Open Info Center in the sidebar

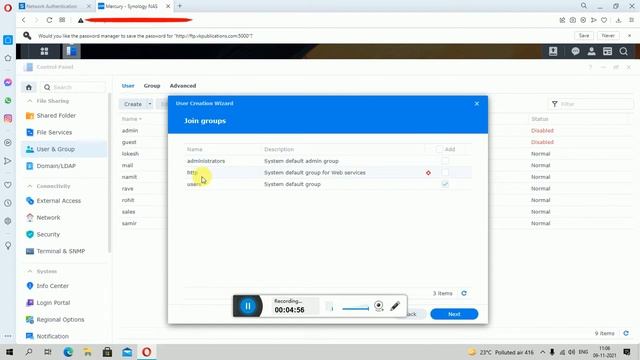(x=52, y=286)
